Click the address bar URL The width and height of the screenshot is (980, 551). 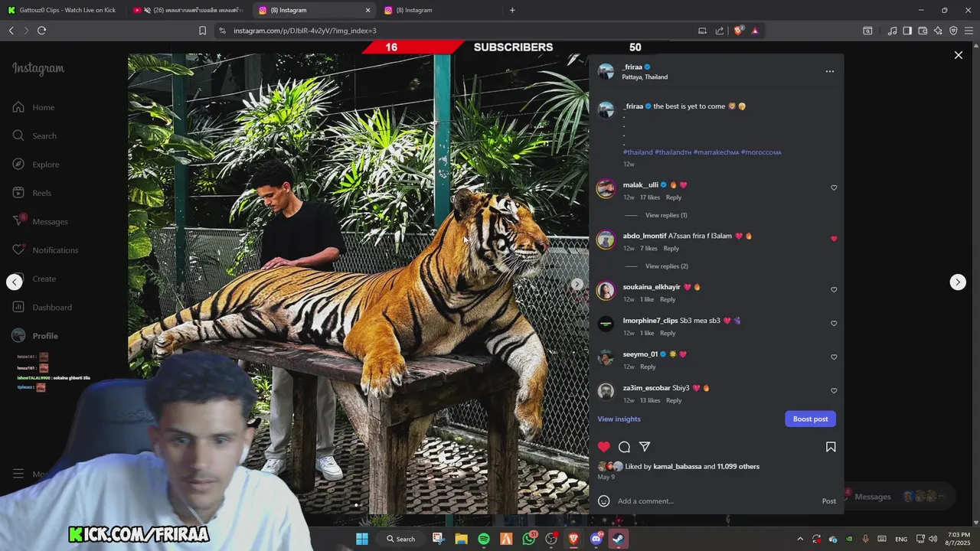point(305,31)
